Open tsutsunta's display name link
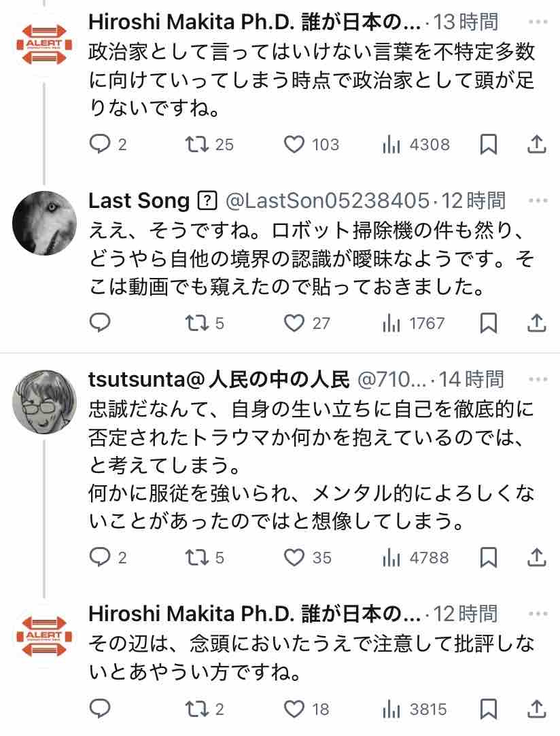The width and height of the screenshot is (560, 736). [x=219, y=379]
